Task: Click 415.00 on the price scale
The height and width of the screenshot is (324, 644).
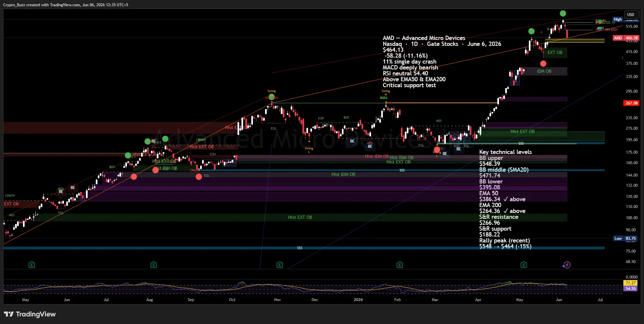Action: pos(632,52)
